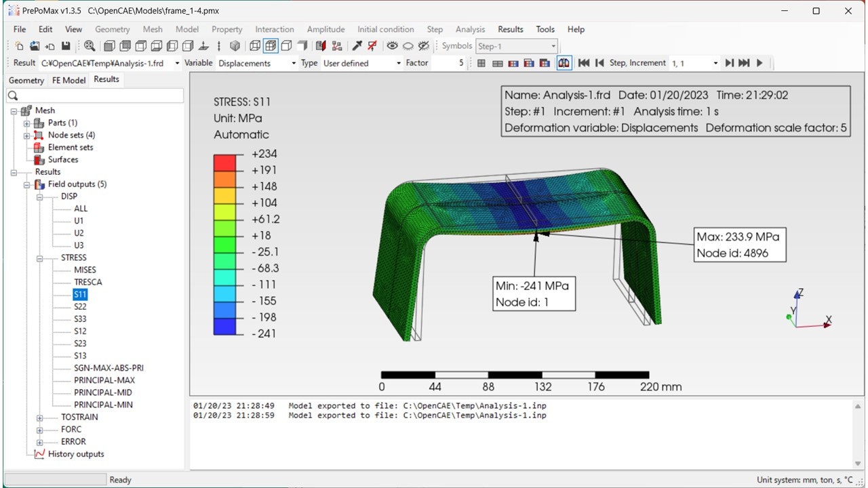Click the search magnifier in tree filter
The width and height of the screenshot is (868, 488).
click(13, 96)
